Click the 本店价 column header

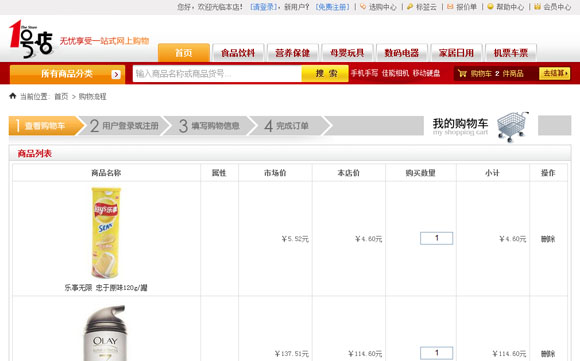pos(348,173)
